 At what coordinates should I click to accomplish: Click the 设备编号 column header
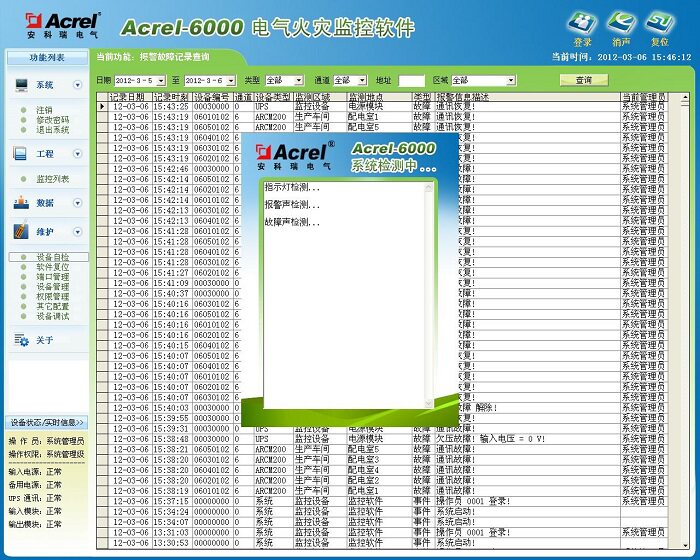tap(212, 97)
